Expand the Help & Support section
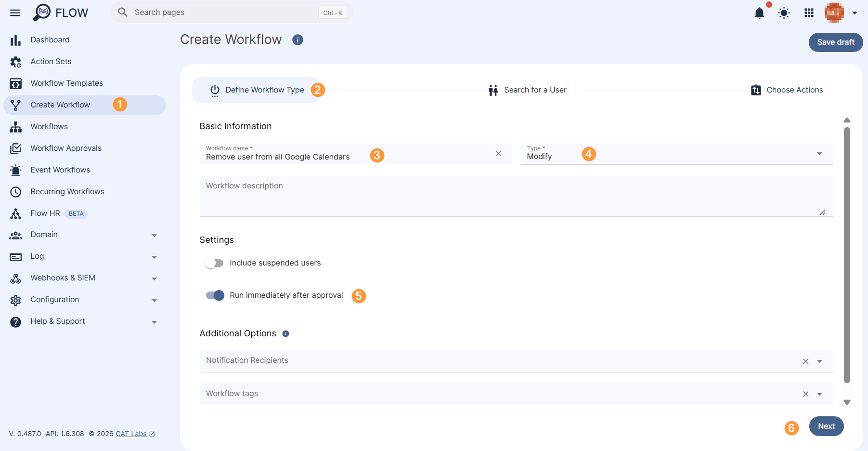This screenshot has height=451, width=868. coord(154,322)
